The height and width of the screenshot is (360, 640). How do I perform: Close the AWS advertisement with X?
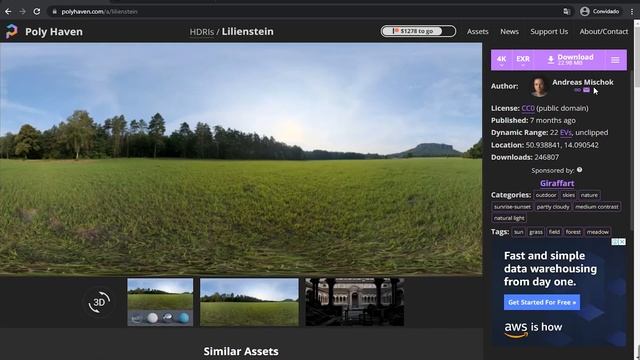click(622, 242)
